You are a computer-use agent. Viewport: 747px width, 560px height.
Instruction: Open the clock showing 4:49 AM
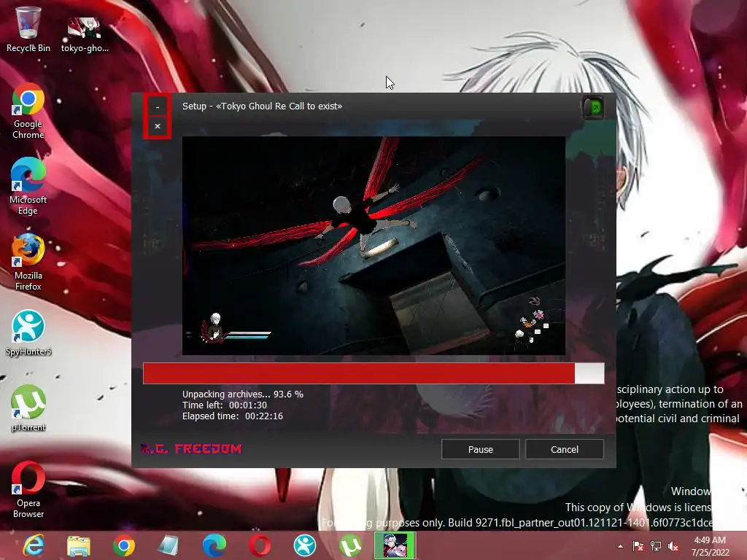click(711, 546)
